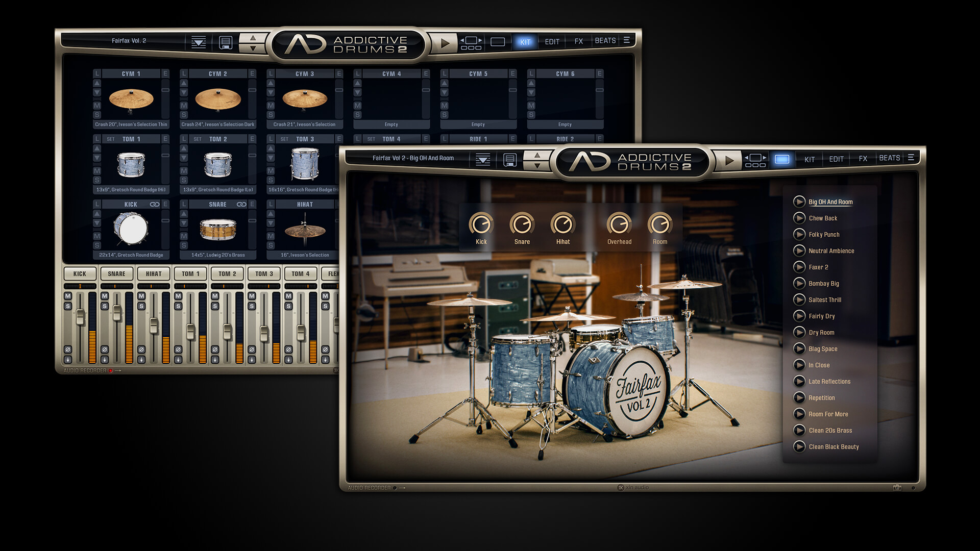The width and height of the screenshot is (980, 551).
Task: Play the Clean Black Beauty preset preview
Action: 799,446
